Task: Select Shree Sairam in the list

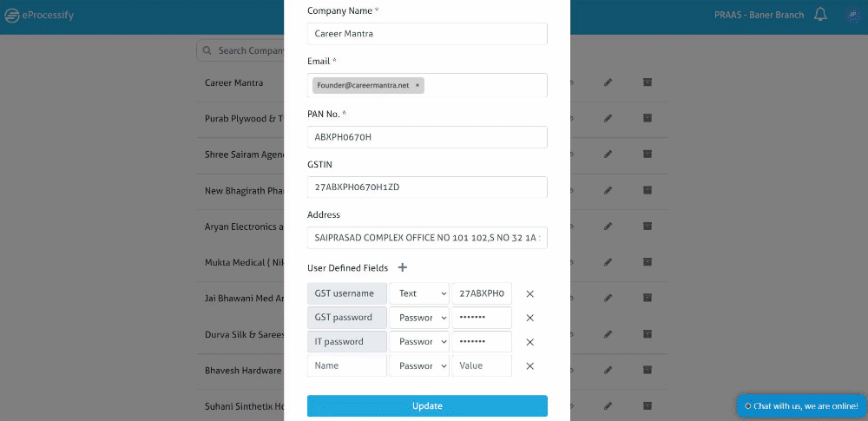Action: 244,155
